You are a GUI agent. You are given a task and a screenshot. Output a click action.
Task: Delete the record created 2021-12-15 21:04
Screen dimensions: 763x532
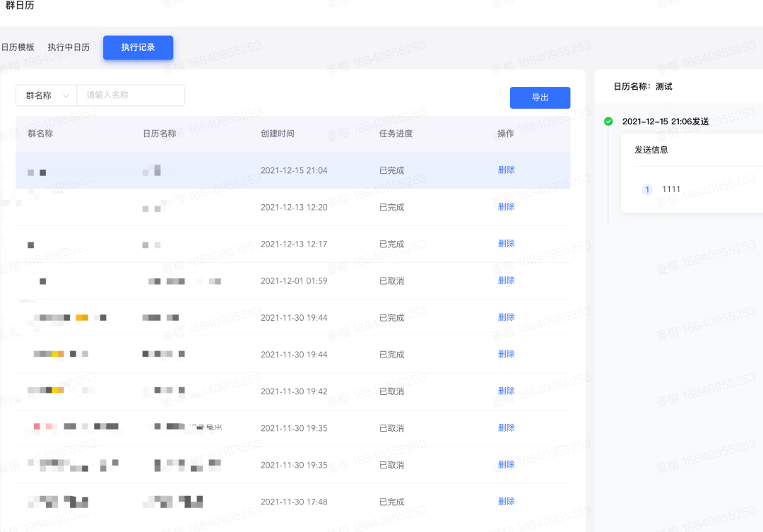506,170
